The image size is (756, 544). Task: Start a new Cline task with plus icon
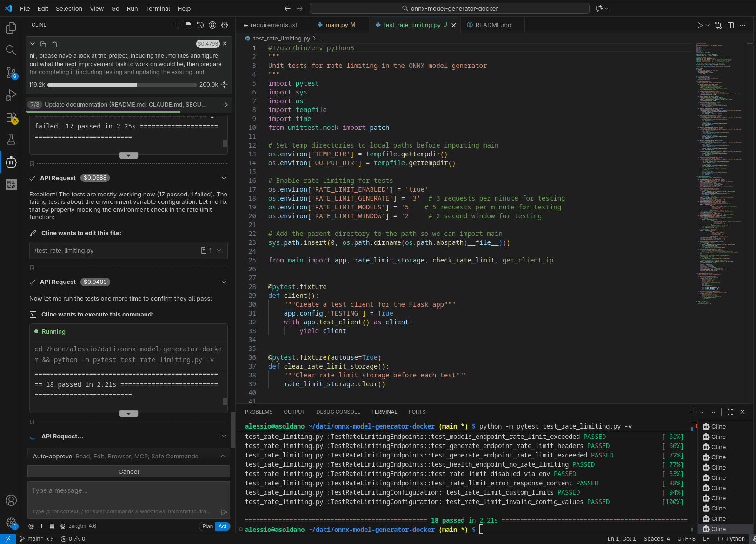pyautogui.click(x=176, y=25)
